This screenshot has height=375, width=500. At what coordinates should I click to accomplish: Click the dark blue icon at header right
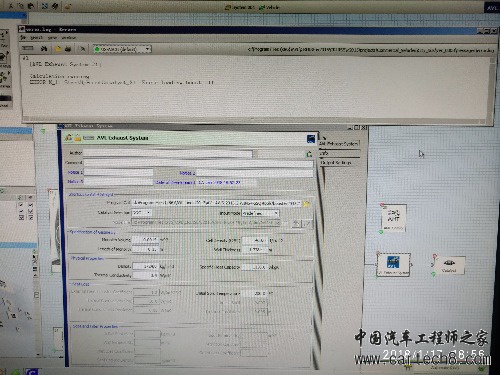click(x=311, y=139)
